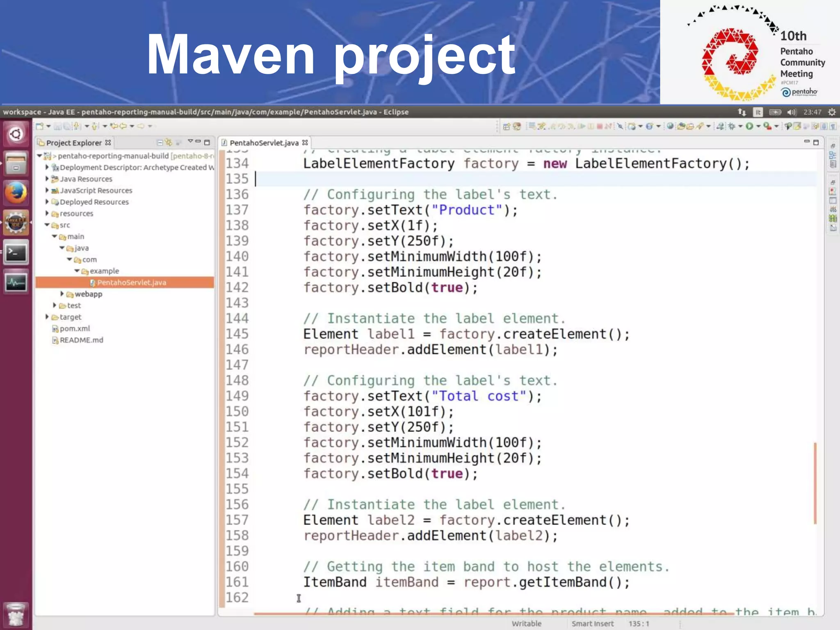Place cursor on factory.setText("Product") line
This screenshot has width=840, height=630.
coord(411,210)
